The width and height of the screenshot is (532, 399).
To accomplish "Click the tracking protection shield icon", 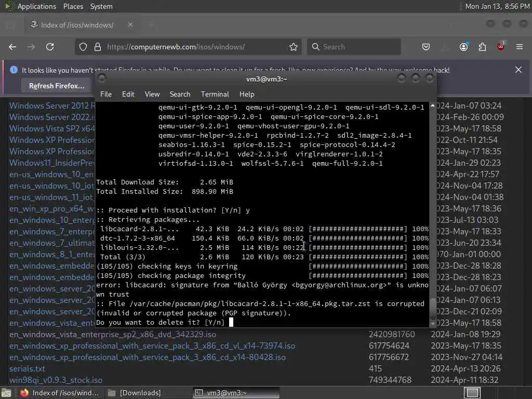I will (x=83, y=47).
